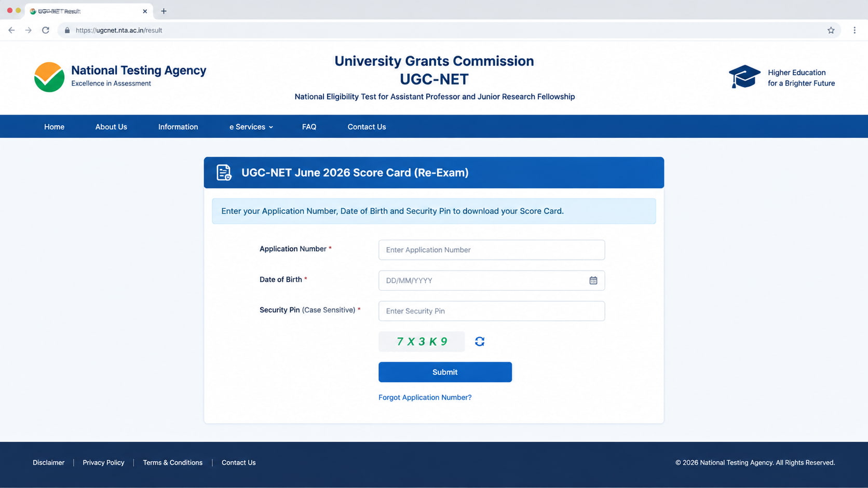Focus the Date of Birth field

(x=492, y=280)
